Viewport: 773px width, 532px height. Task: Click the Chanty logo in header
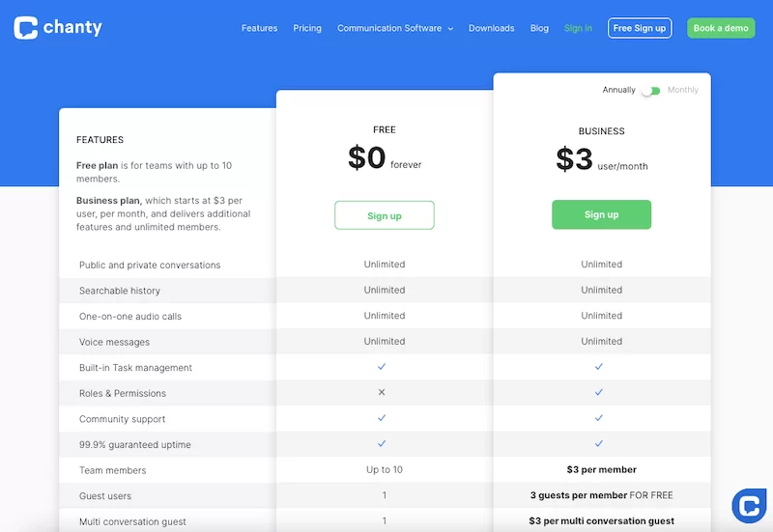(x=58, y=28)
